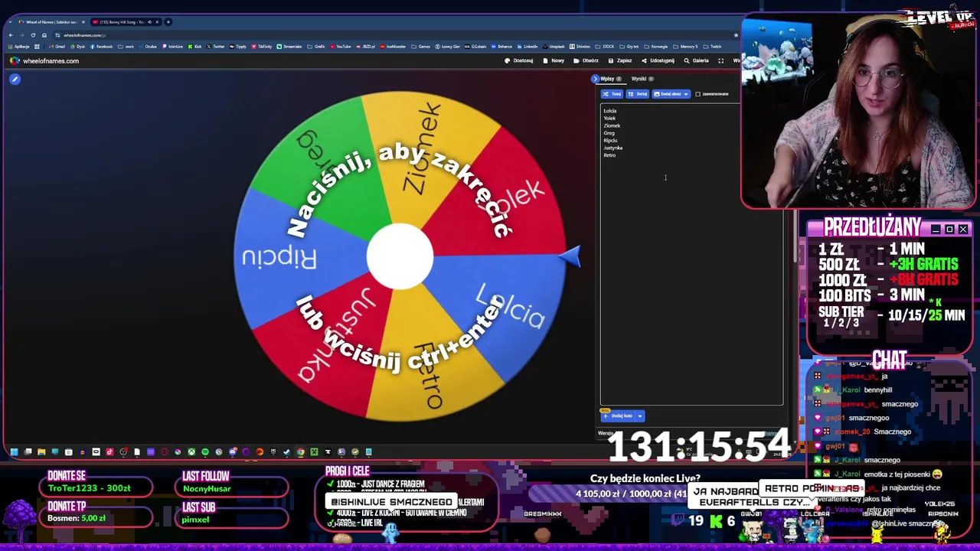Toggle fullscreen icon in site header
This screenshot has width=980, height=551.
720,60
